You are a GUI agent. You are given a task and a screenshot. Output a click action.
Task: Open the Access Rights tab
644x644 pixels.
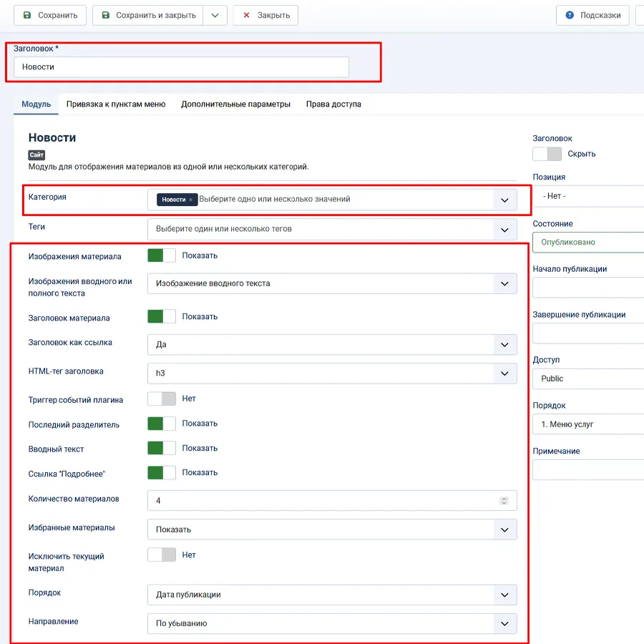[333, 104]
